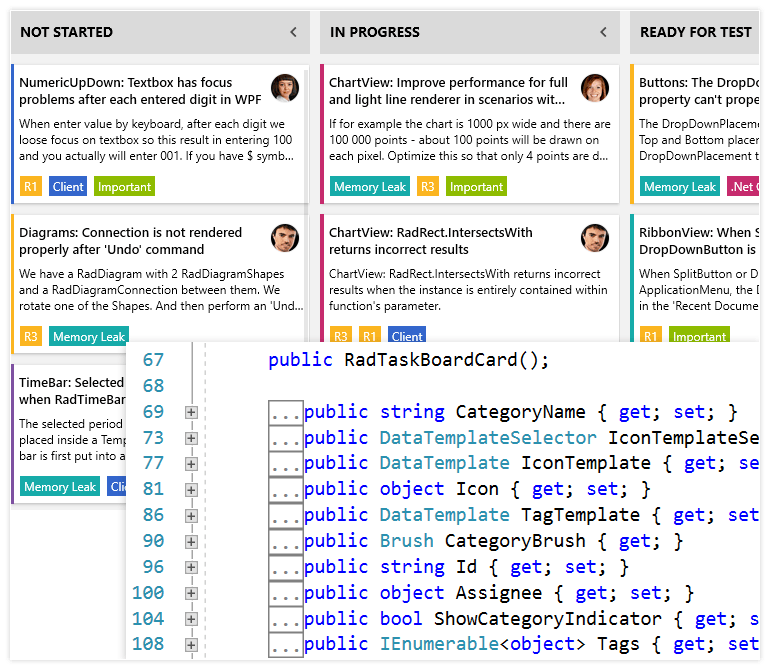The height and width of the screenshot is (670, 770).
Task: Click collapsed ellipsis box before CategoryName property
Action: click(x=286, y=413)
